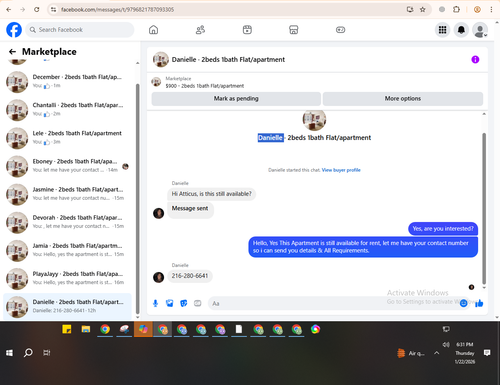Open the Facebook menu grid icon
Viewport: 500px width, 385px height.
coord(442,30)
